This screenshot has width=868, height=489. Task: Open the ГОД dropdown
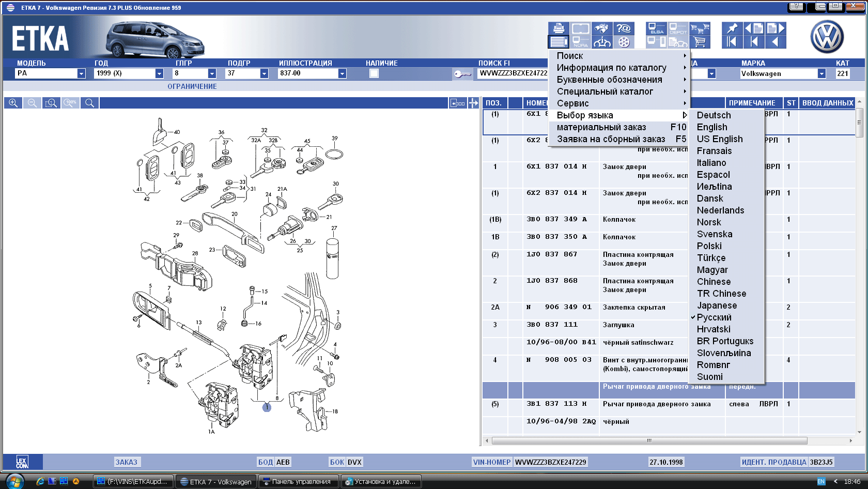click(159, 73)
